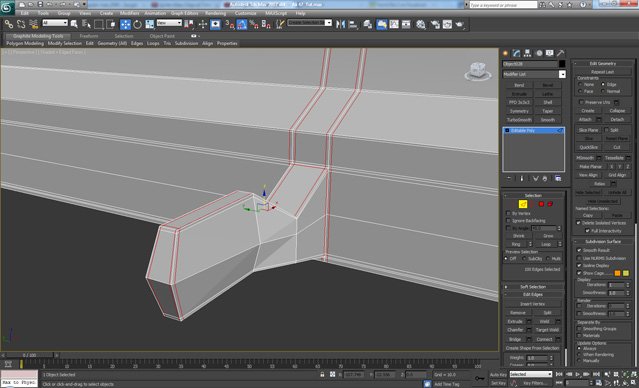Choose Rectangular Selection Region tool
The image size is (639, 388).
[x=98, y=24]
